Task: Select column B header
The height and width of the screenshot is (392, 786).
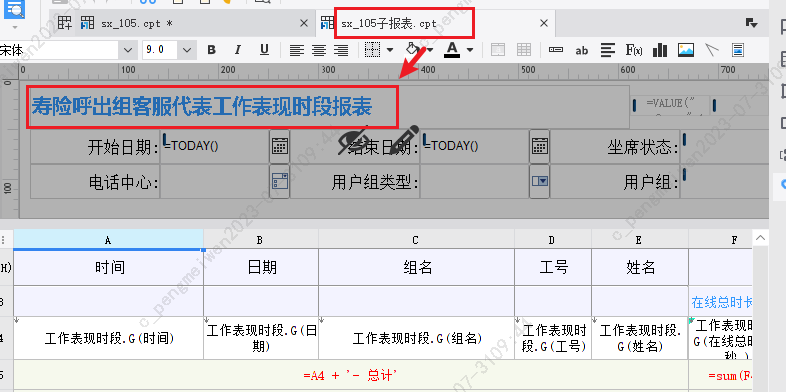Action: (261, 240)
